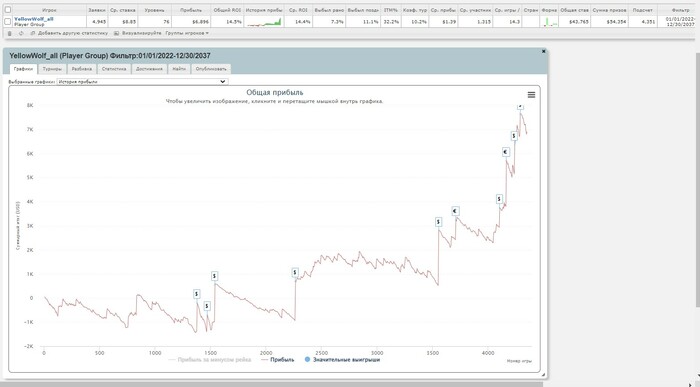Click the icon beside Добавить другую статистику
This screenshot has width=700, height=387.
tap(33, 33)
